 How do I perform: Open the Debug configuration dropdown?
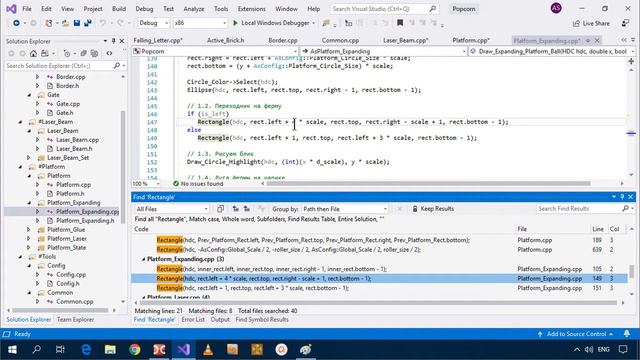click(153, 23)
